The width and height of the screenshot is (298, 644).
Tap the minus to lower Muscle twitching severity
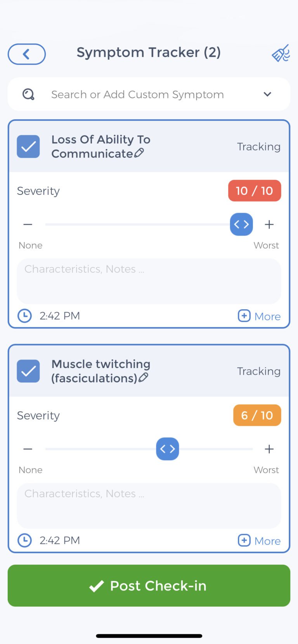28,449
